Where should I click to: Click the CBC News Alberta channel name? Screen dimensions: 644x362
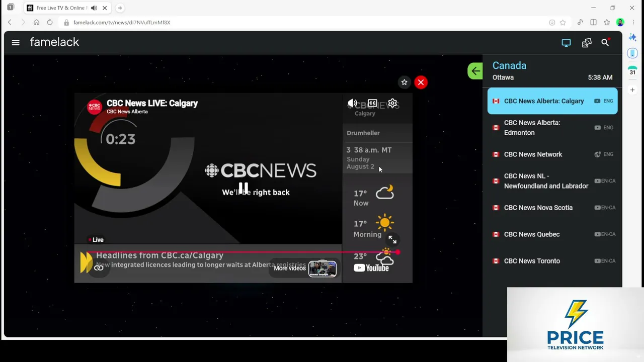click(127, 112)
